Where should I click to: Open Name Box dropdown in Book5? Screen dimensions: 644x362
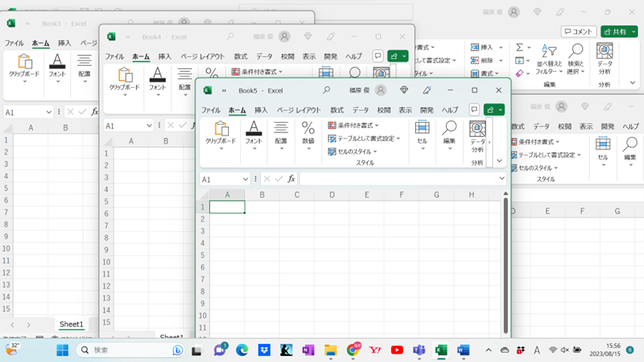(x=245, y=179)
